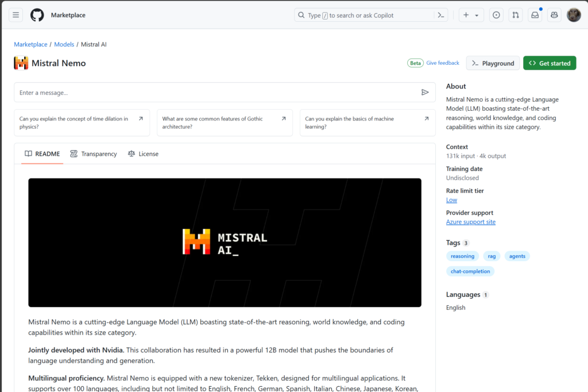This screenshot has width=588, height=392.
Task: Select the README tab
Action: [x=42, y=154]
